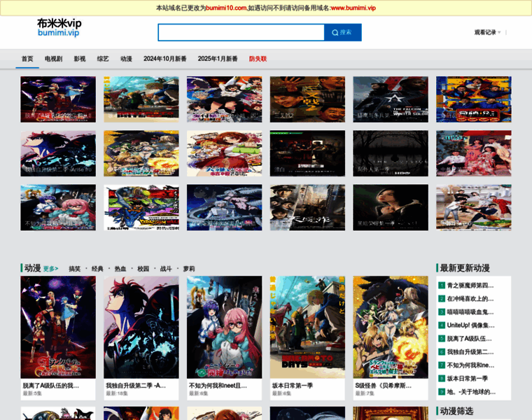This screenshot has height=420, width=532.
Task: Open 脱离了A级队伍的我 poster card
Action: tap(58, 328)
